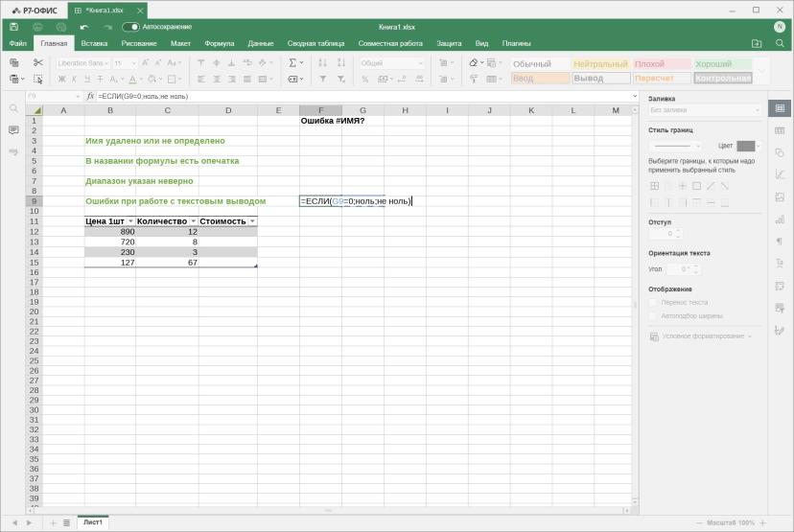Open the Заливка fill dropdown
Screen dimensions: 794x532
click(x=705, y=110)
